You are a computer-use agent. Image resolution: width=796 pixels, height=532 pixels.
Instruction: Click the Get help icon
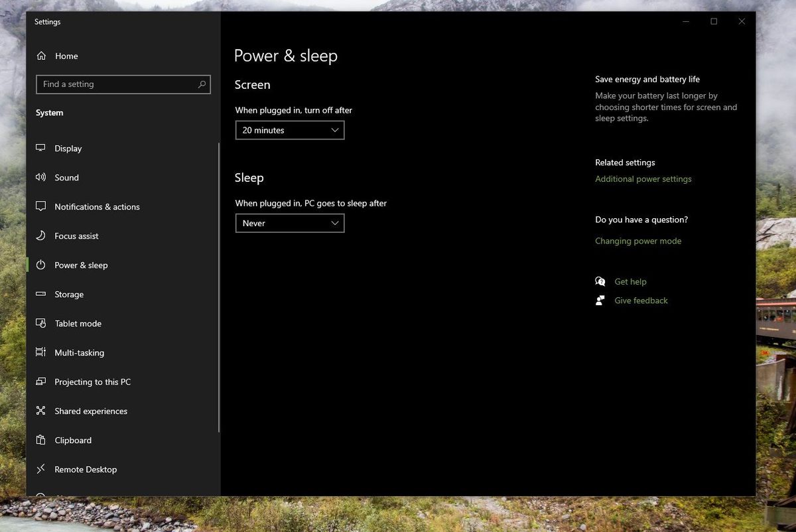pyautogui.click(x=600, y=281)
